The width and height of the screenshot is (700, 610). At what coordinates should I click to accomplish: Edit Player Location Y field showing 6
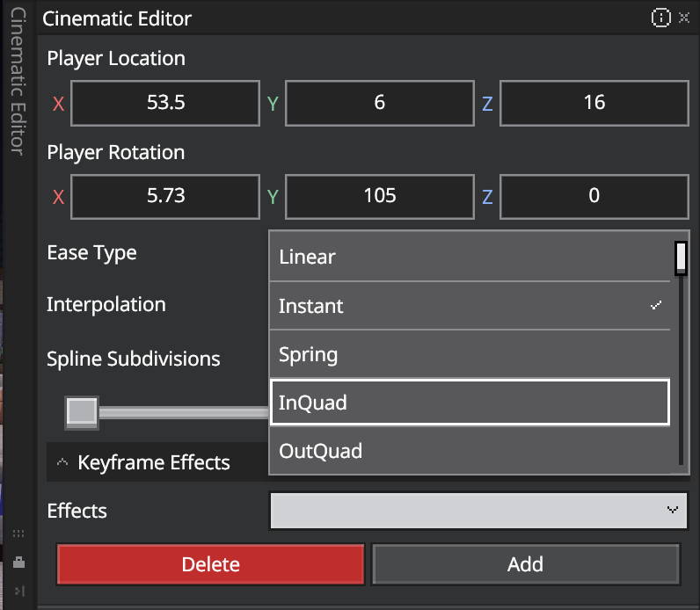coord(380,103)
